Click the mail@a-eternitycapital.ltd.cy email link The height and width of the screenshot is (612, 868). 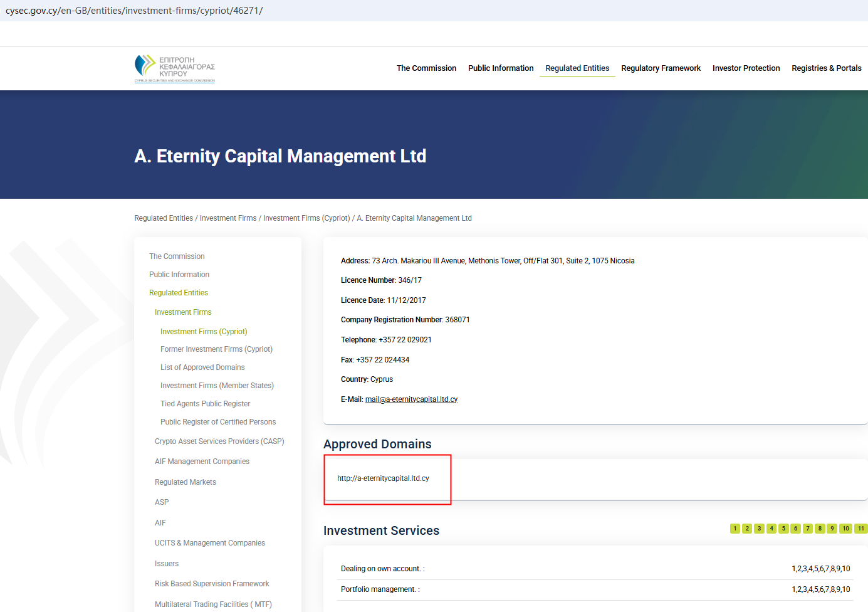coord(411,399)
